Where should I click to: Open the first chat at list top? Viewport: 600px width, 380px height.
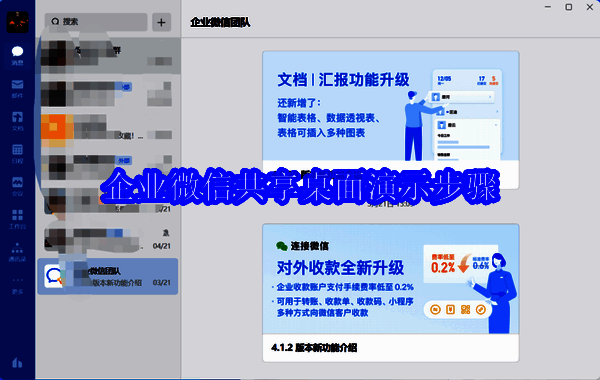[107, 55]
